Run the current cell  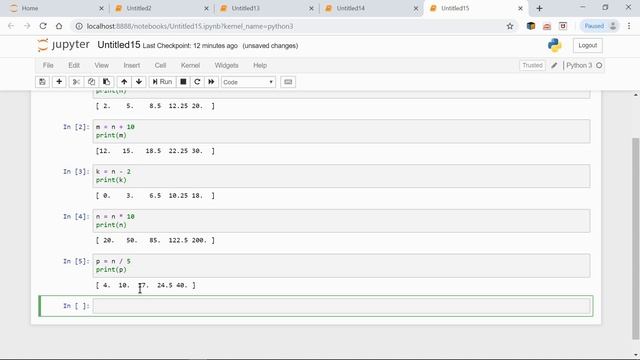[x=162, y=82]
